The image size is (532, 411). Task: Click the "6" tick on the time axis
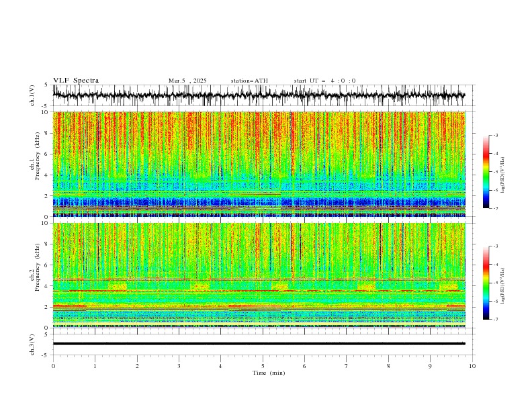pyautogui.click(x=304, y=366)
